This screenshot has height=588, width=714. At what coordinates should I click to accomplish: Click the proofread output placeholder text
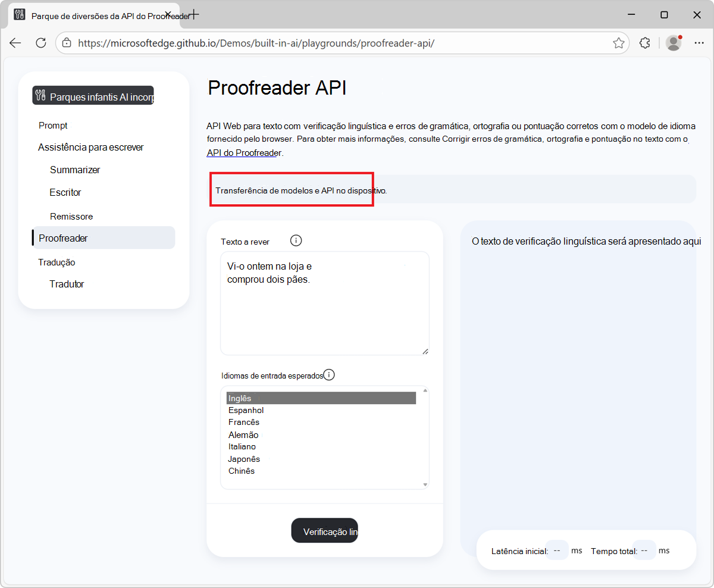585,241
